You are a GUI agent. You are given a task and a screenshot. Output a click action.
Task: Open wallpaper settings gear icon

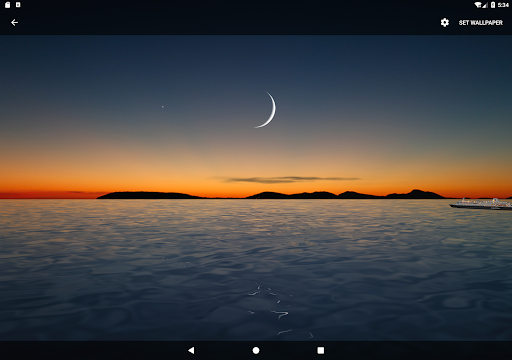(x=444, y=22)
